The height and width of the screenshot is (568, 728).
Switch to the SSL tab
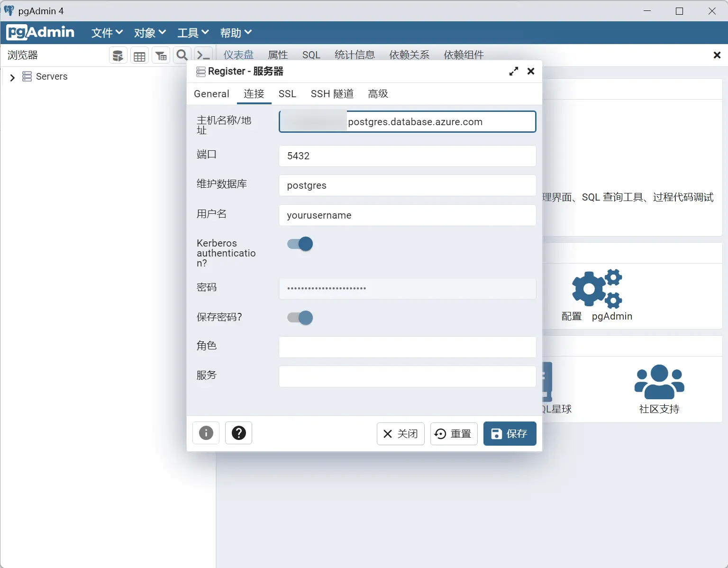pyautogui.click(x=287, y=94)
